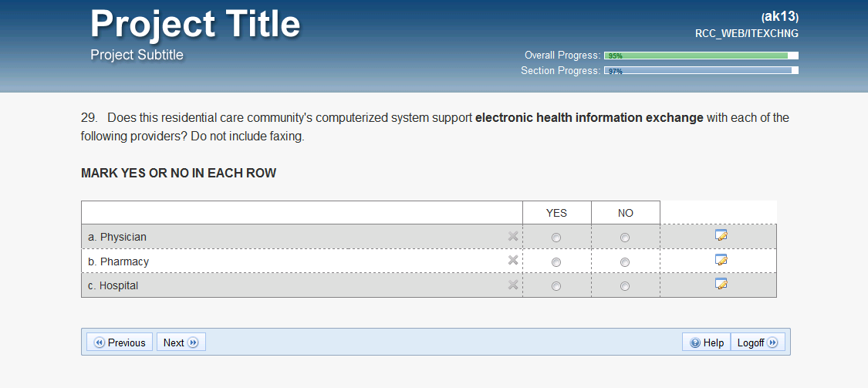The width and height of the screenshot is (868, 388).
Task: Go to the Previous question
Action: pos(120,342)
